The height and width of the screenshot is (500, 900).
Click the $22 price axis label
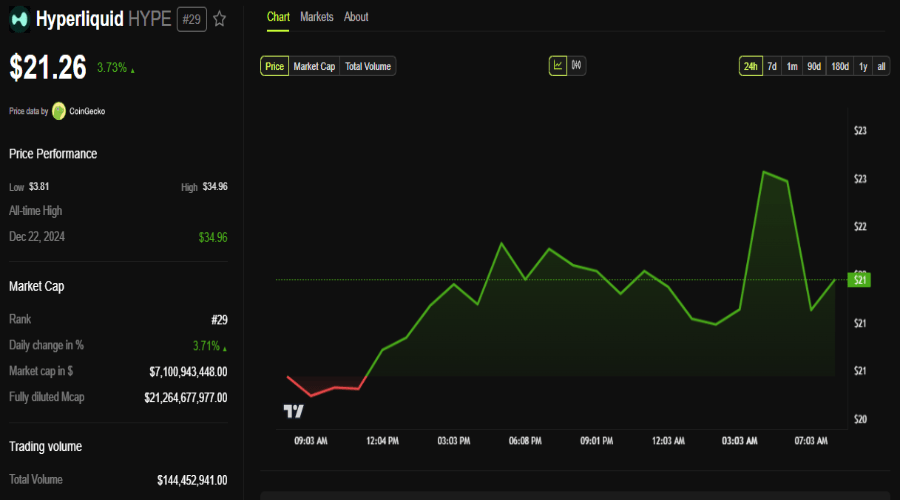tap(860, 227)
